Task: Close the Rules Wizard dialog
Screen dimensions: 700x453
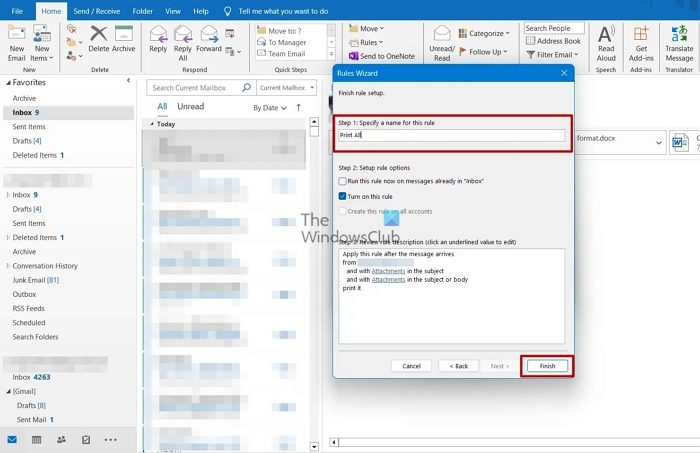Action: pyautogui.click(x=564, y=73)
